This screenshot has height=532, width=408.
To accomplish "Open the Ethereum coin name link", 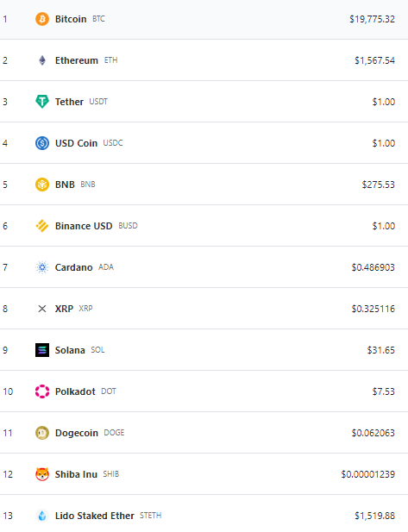I will 77,60.
